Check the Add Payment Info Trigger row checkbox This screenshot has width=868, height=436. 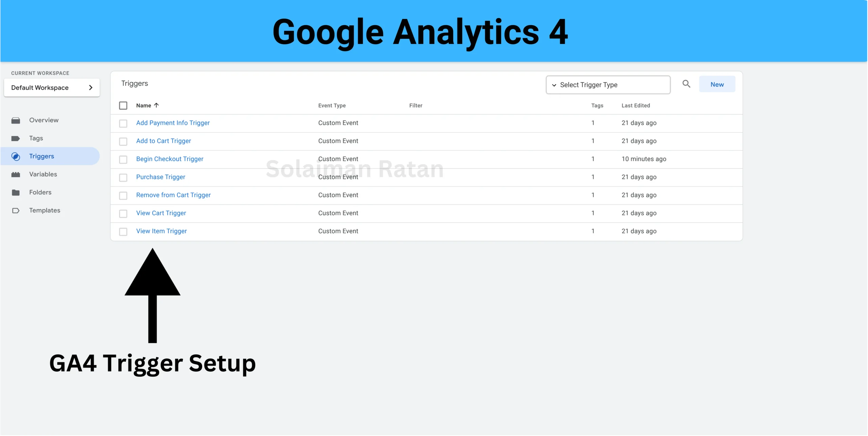pyautogui.click(x=123, y=123)
